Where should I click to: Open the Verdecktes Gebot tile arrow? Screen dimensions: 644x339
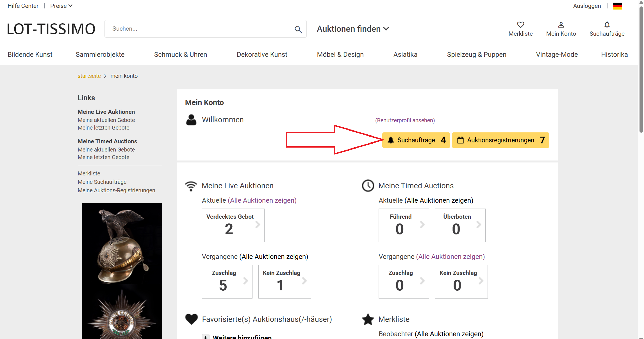(258, 225)
